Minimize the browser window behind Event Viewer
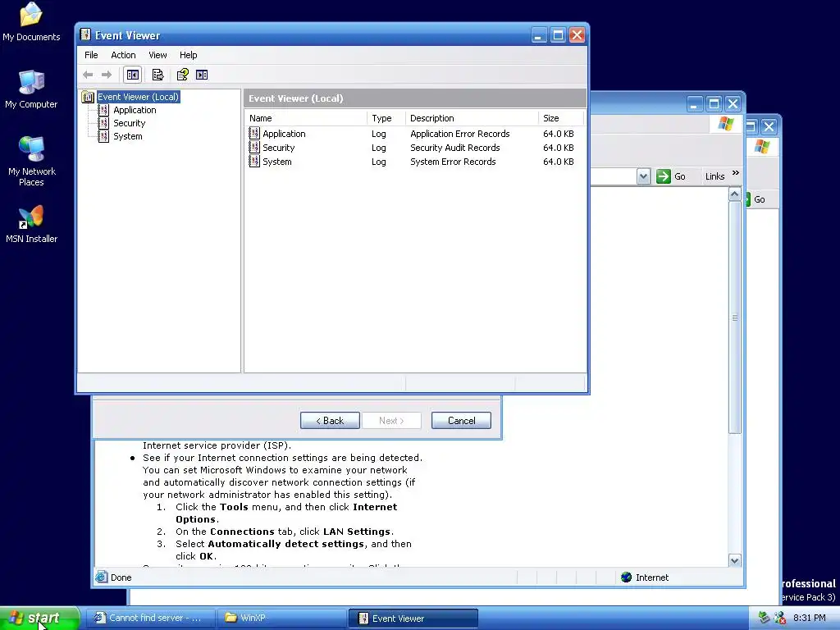The width and height of the screenshot is (840, 630). pyautogui.click(x=695, y=103)
